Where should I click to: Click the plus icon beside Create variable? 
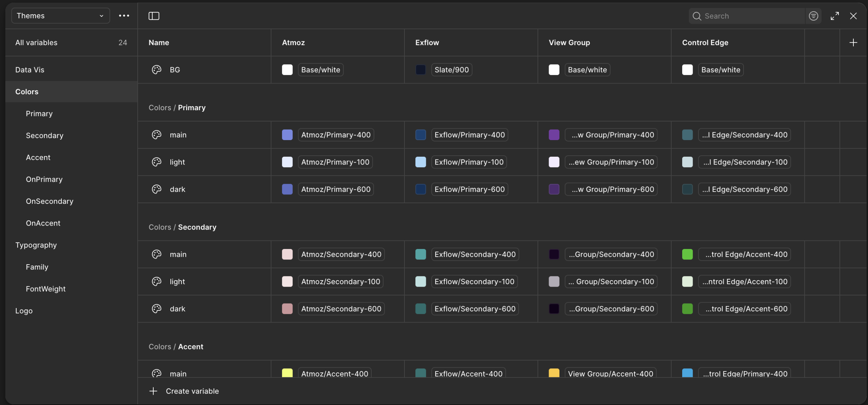click(153, 391)
